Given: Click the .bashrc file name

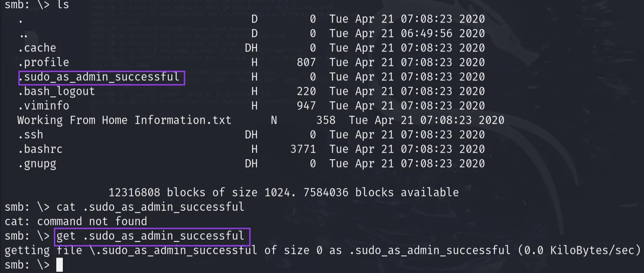Looking at the screenshot, I should tap(40, 149).
